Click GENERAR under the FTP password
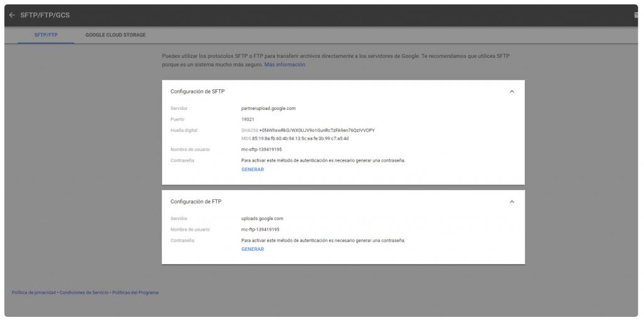The width and height of the screenshot is (644, 320). 253,250
